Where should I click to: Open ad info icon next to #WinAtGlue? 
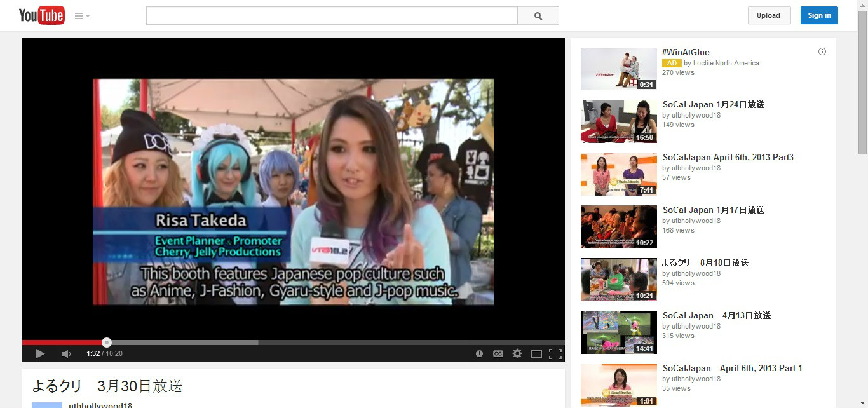822,51
